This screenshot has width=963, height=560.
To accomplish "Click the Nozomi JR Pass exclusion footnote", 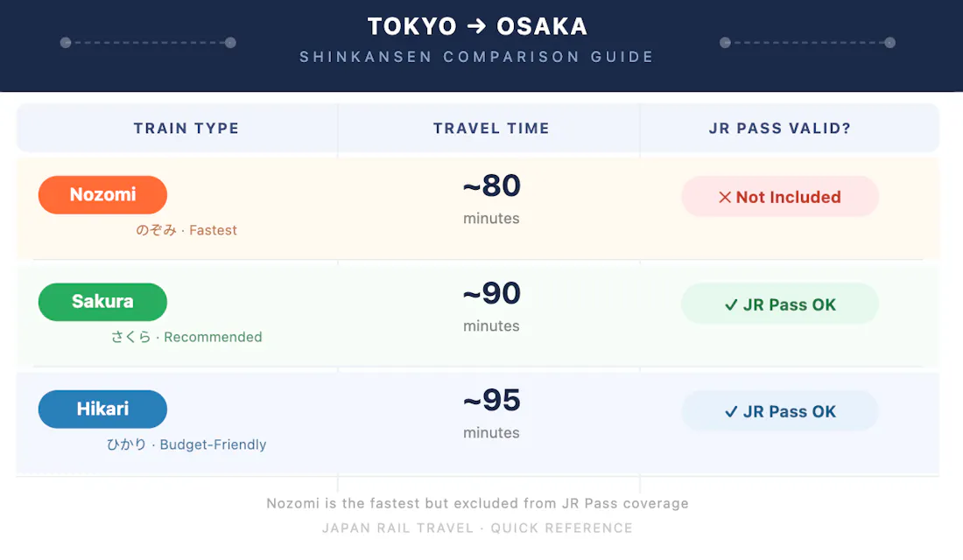I will [477, 503].
